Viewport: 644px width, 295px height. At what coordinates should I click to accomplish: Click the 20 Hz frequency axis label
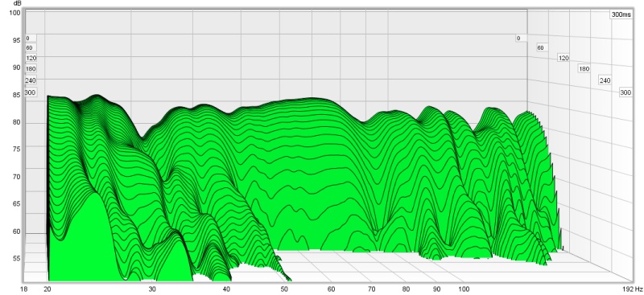pyautogui.click(x=47, y=289)
